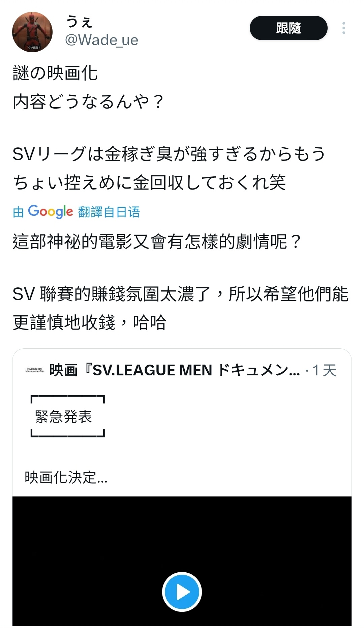The width and height of the screenshot is (364, 628).
Task: Tap translated line 這部神祕的電影又會有怎樣的劇情呢
Action: tap(157, 241)
